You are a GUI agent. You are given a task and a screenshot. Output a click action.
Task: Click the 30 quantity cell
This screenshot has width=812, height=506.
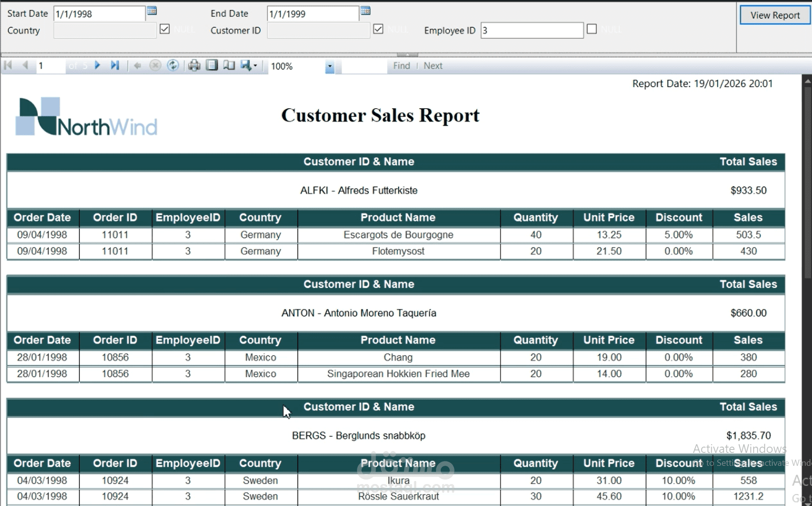click(536, 496)
